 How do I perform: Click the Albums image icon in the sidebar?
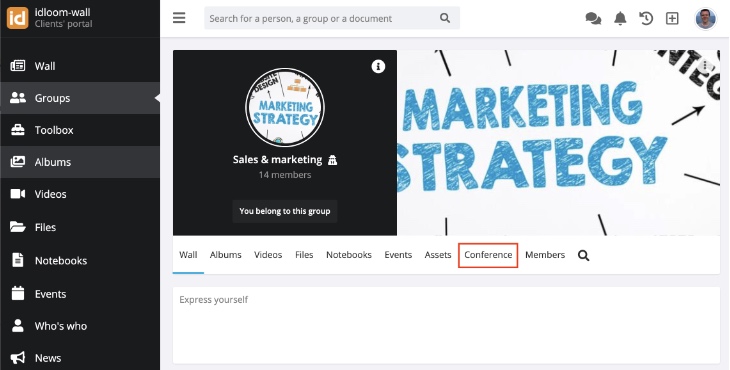point(18,162)
